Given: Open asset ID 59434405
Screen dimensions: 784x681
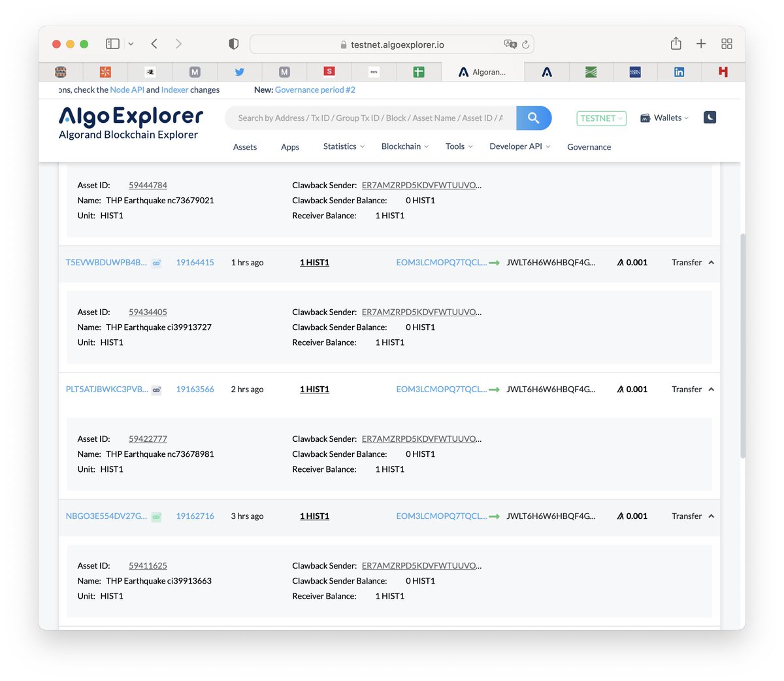Looking at the screenshot, I should (x=148, y=312).
